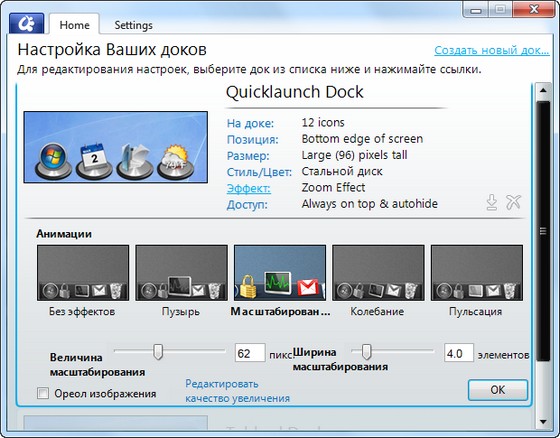560x438 pixels.
Task: Open Редактировать качество увеличения link
Action: (x=237, y=391)
